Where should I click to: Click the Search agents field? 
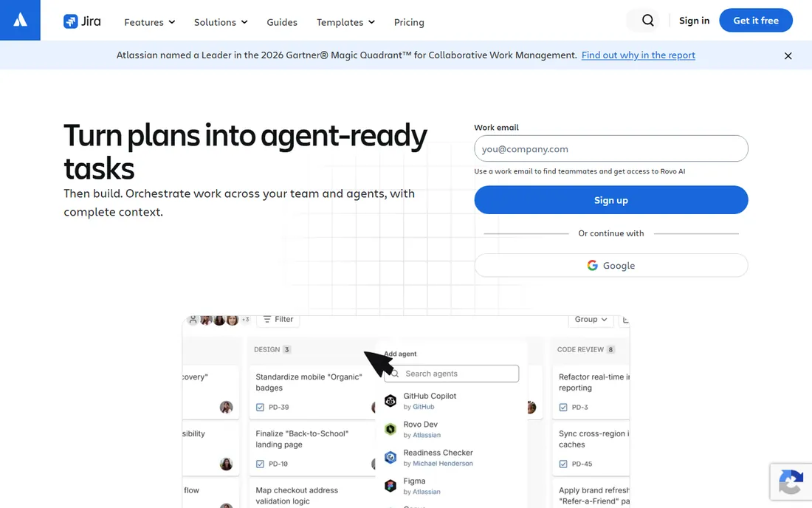(452, 374)
